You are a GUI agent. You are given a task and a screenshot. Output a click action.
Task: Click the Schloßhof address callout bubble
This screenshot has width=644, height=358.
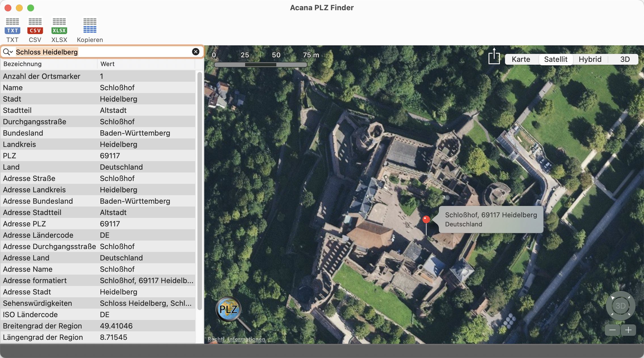pos(491,219)
